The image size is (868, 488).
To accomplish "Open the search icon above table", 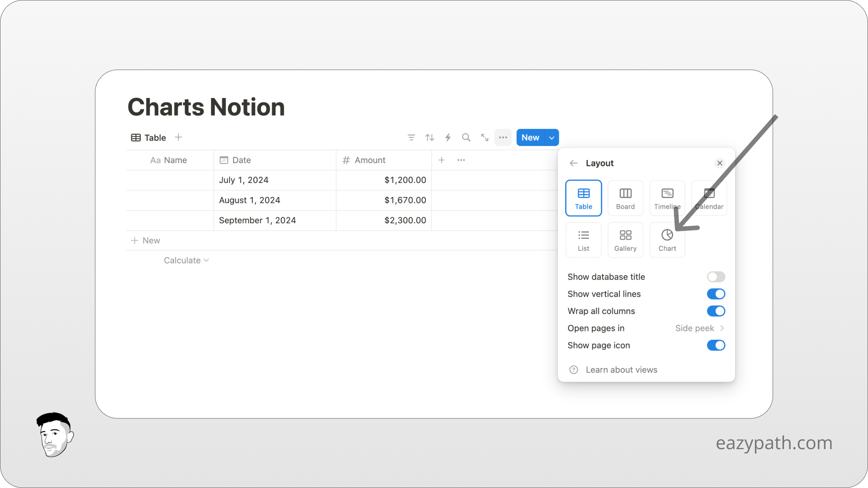I will coord(466,137).
